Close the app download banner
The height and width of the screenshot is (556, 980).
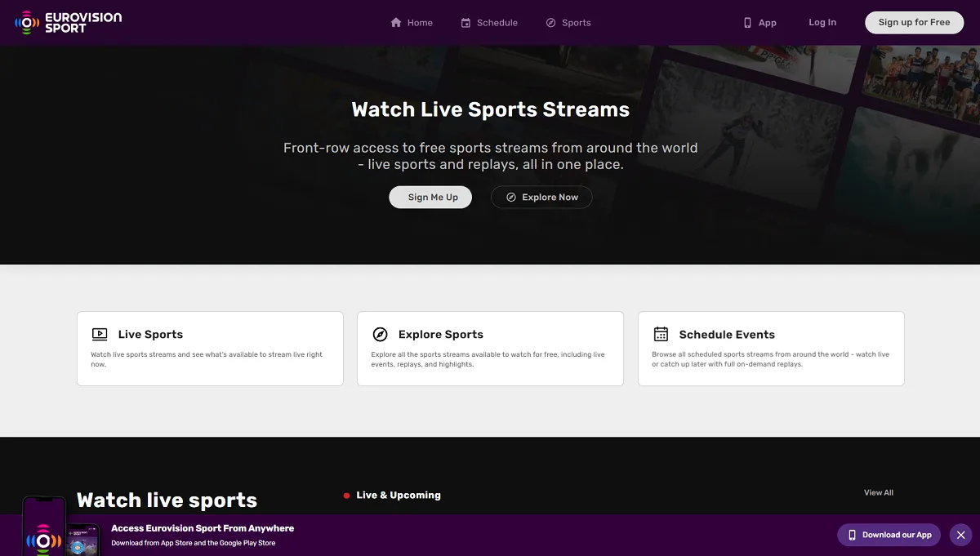pos(961,535)
